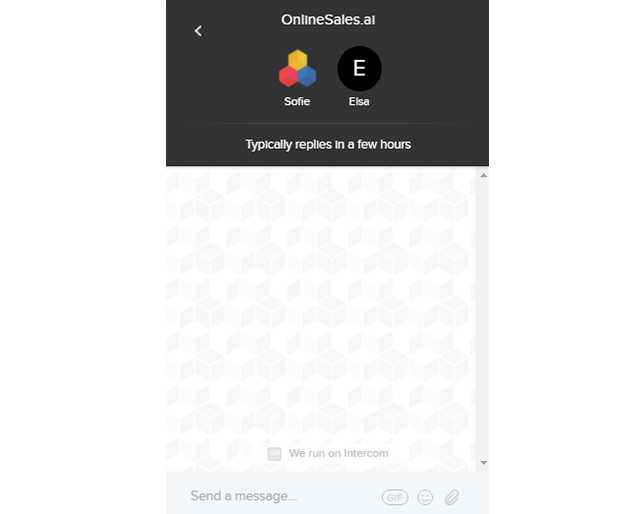This screenshot has width=635, height=514.
Task: Click the Typically replies in a few hours text
Action: point(328,145)
